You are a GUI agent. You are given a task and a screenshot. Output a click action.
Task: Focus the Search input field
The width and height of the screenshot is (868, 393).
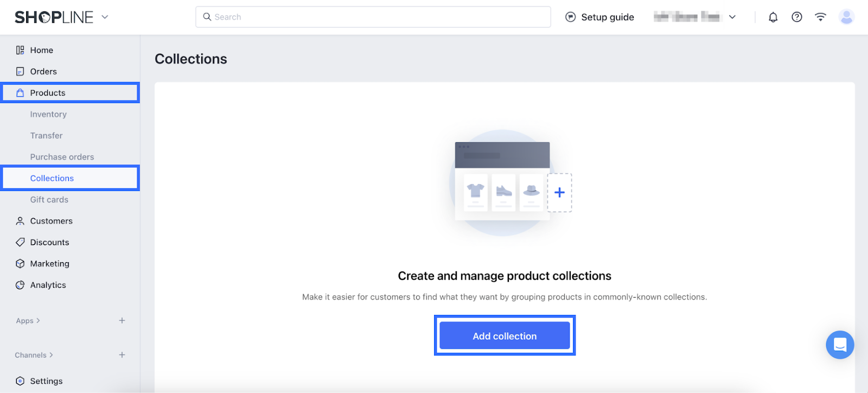[x=373, y=17]
